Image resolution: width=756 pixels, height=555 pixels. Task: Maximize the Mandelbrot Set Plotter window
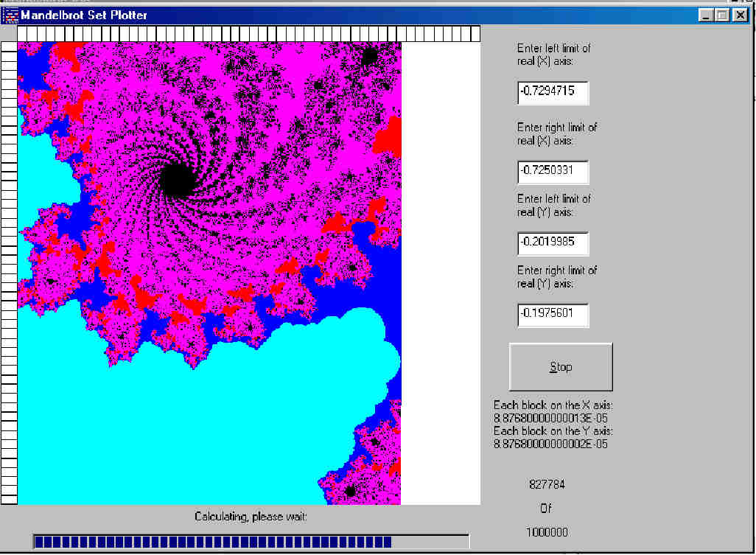[722, 15]
